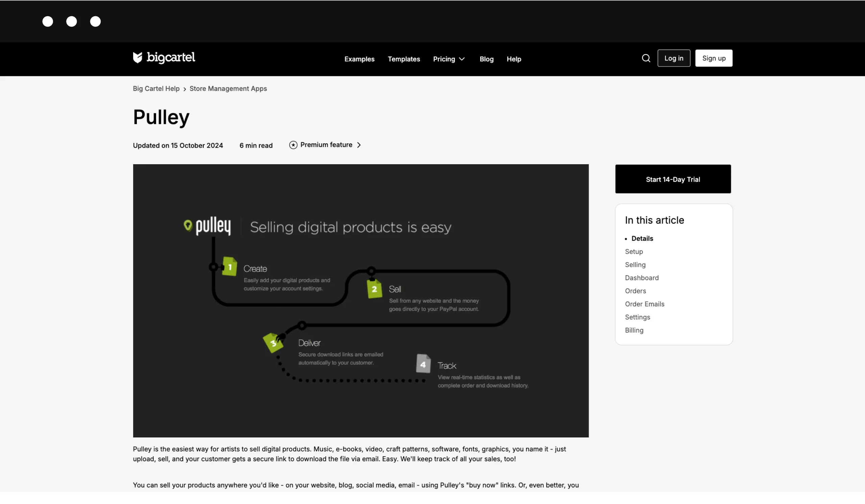
Task: Open Store Management Apps breadcrumb
Action: coord(228,89)
